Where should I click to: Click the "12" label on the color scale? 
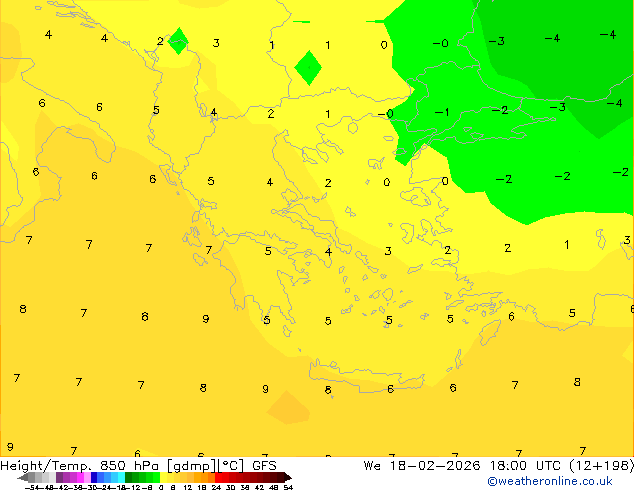pyautogui.click(x=187, y=487)
